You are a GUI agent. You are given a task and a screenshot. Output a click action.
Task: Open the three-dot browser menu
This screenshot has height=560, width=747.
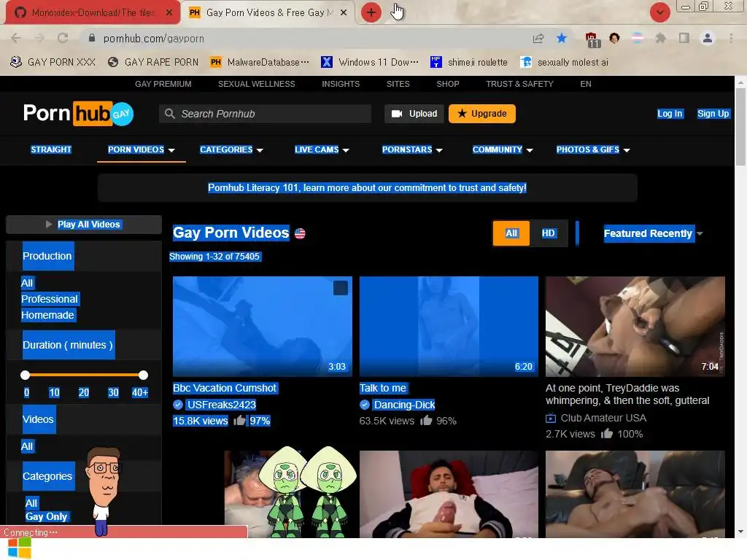click(731, 38)
